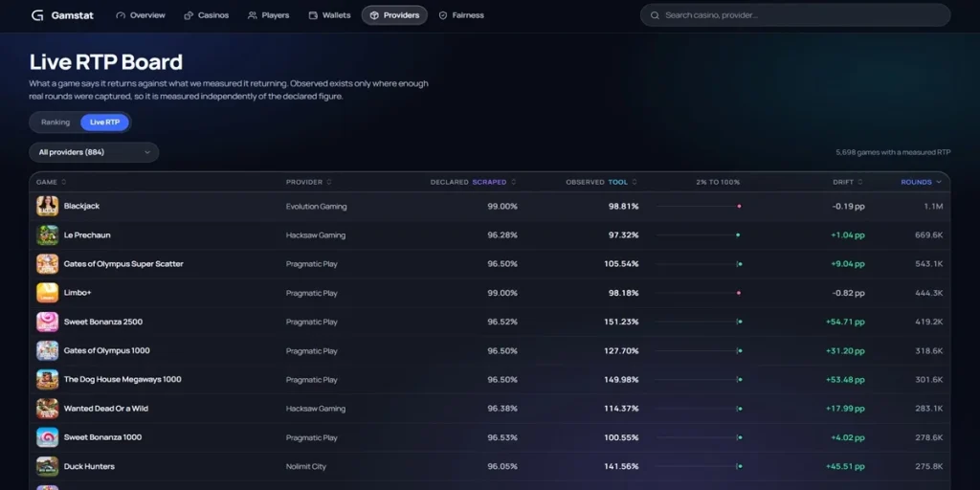Image resolution: width=980 pixels, height=490 pixels.
Task: Click the Wanted Dead Or a Wild icon
Action: click(x=48, y=409)
